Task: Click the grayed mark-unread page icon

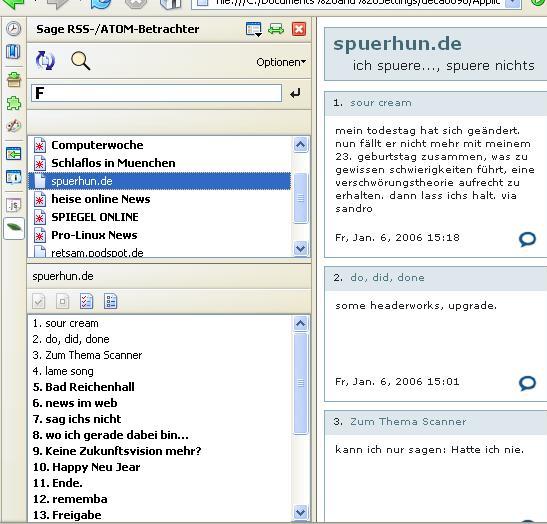Action: (62, 301)
